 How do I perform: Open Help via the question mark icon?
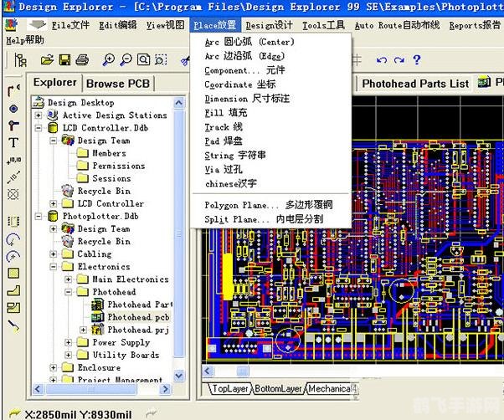pyautogui.click(x=417, y=60)
